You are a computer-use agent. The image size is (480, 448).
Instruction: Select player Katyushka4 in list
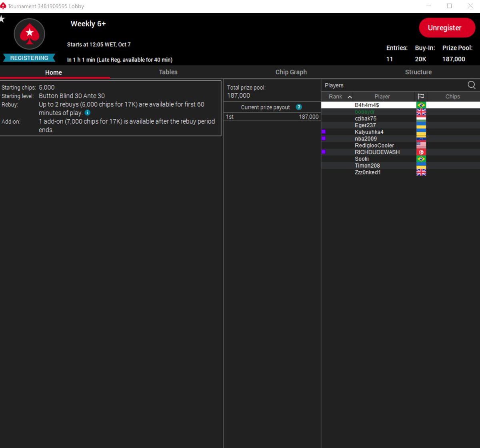[400, 132]
